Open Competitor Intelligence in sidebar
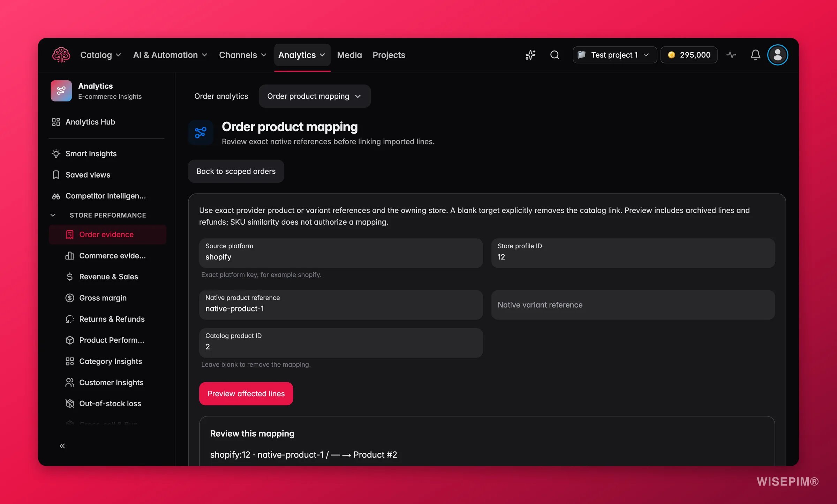837x504 pixels. point(106,196)
